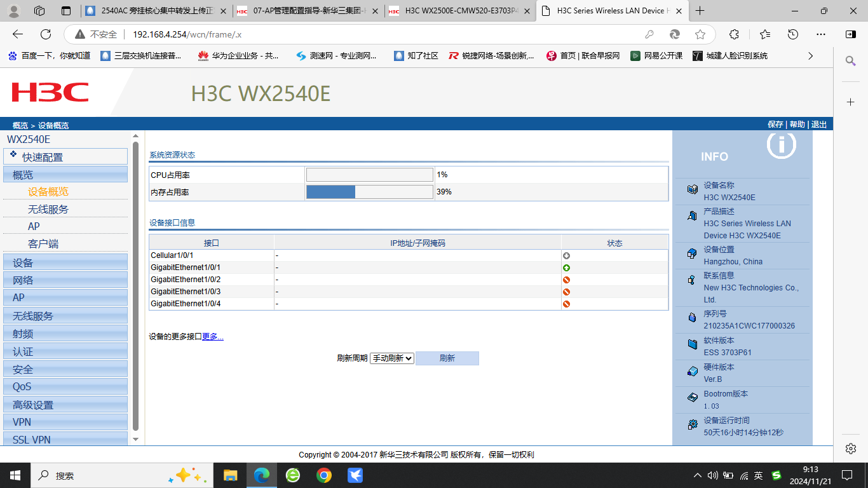Image resolution: width=868 pixels, height=488 pixels.
Task: Open the QoS menu in the sidebar
Action: [65, 387]
